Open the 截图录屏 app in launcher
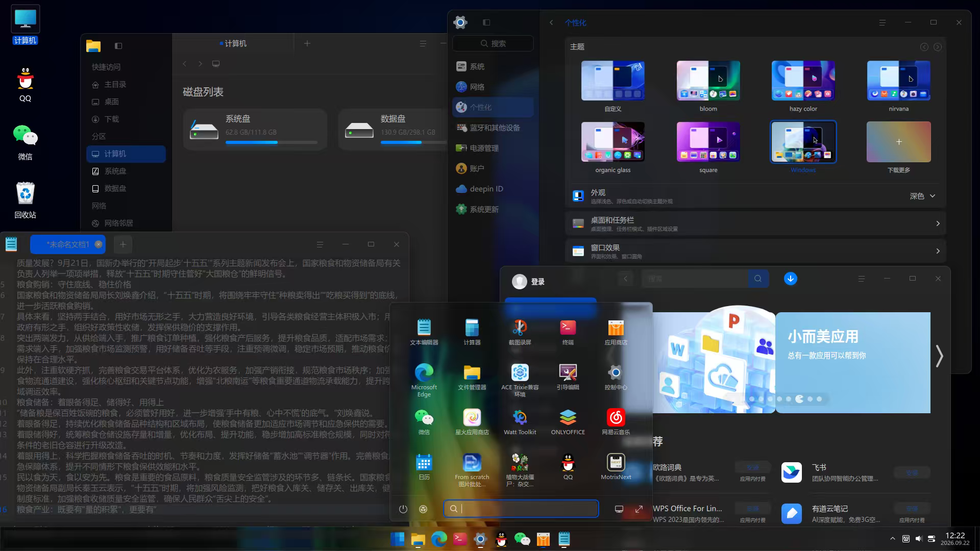 (x=520, y=332)
